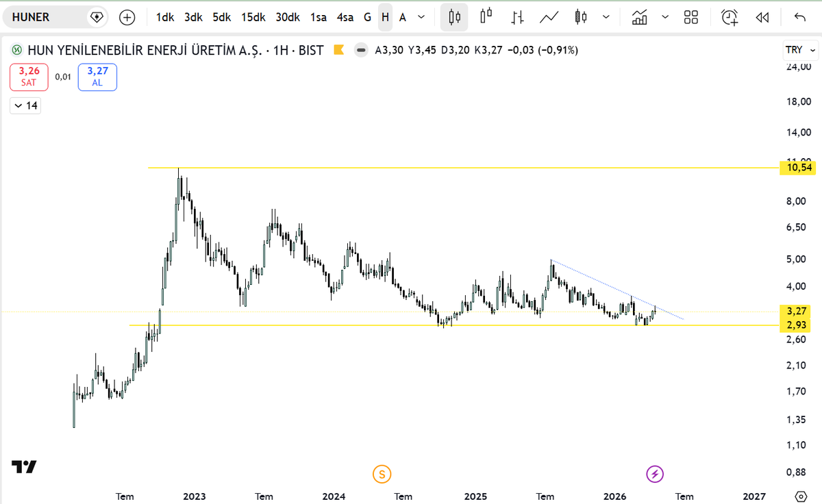
Task: Click the 24,00 price scale value
Action: [x=799, y=66]
